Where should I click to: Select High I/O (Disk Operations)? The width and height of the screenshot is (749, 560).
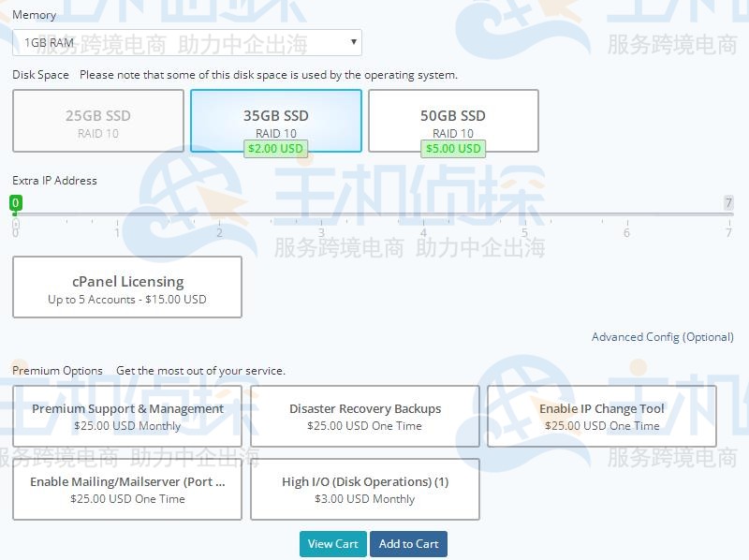(x=364, y=490)
